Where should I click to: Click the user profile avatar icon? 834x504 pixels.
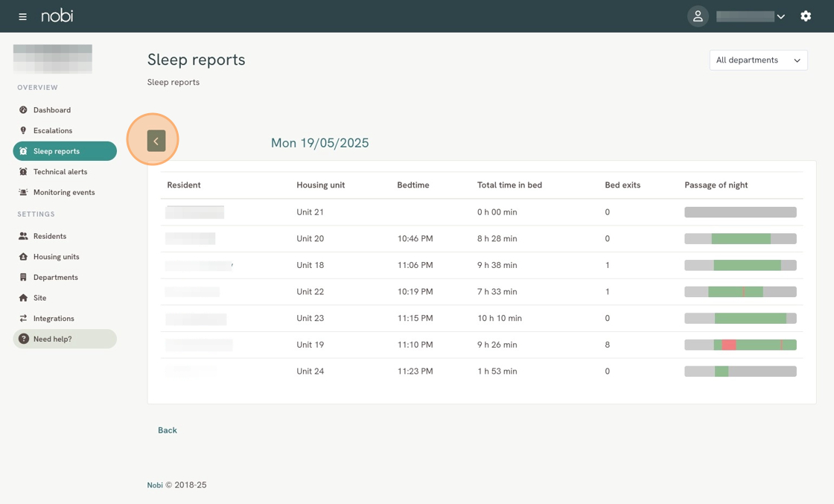[697, 16]
